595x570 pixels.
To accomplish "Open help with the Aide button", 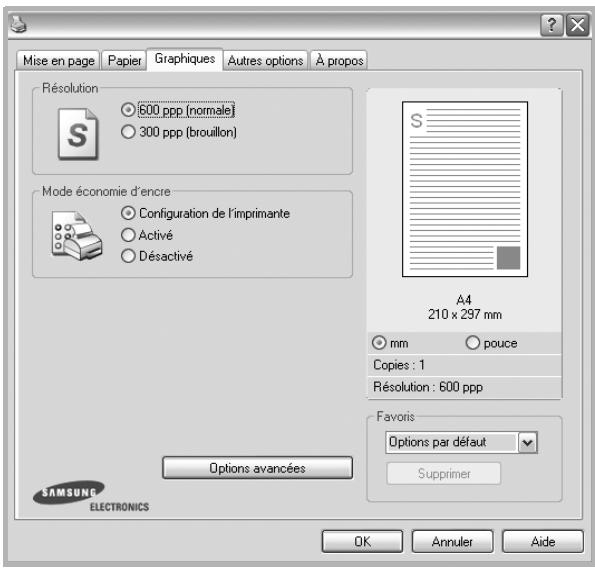I will (x=543, y=542).
